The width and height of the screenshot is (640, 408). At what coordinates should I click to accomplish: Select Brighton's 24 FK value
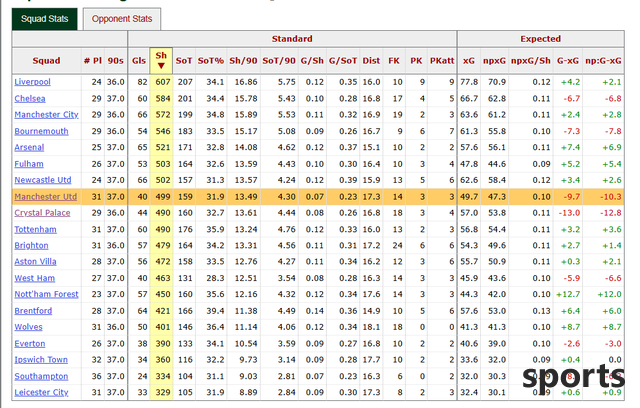(x=398, y=246)
